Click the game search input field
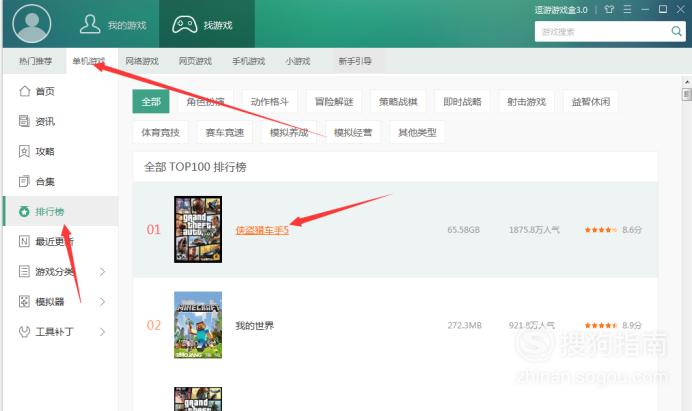The image size is (692, 411). [602, 31]
